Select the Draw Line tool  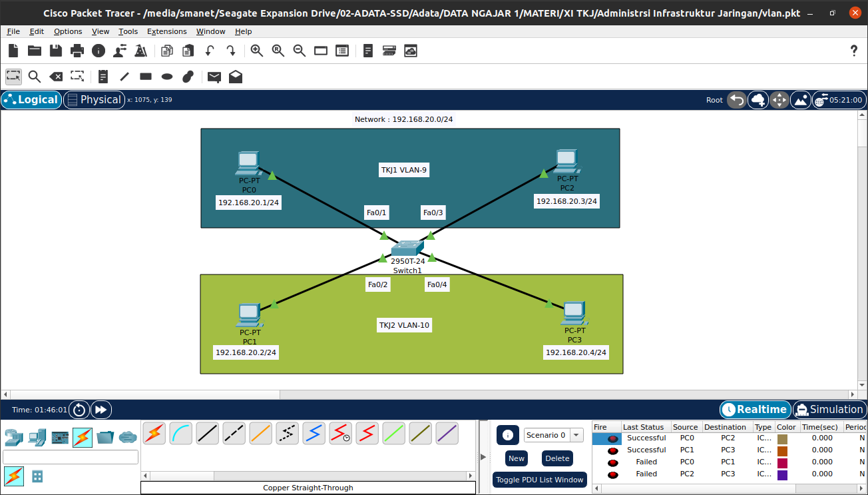click(124, 77)
